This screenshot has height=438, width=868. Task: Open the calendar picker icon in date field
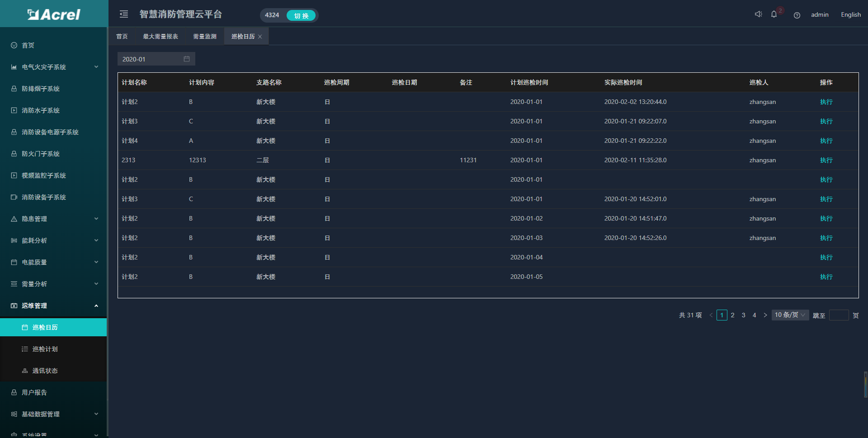pyautogui.click(x=187, y=59)
